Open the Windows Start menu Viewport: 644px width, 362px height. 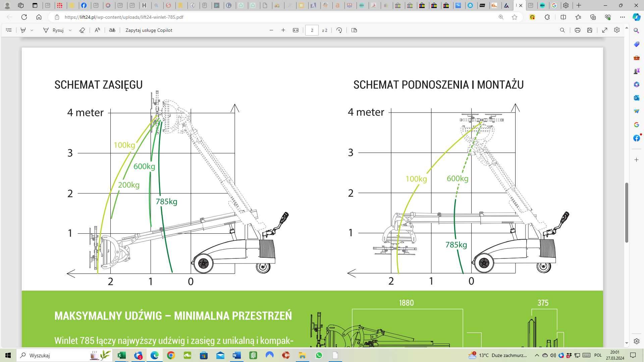(x=8, y=355)
